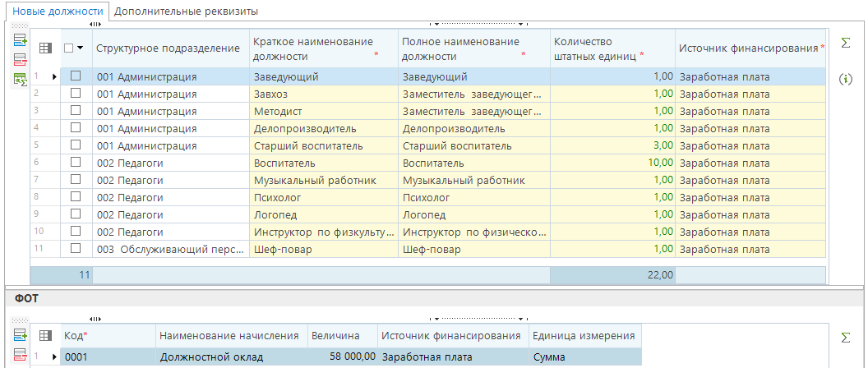
Task: Delete the row in the ФОТ table
Action: pos(21,355)
